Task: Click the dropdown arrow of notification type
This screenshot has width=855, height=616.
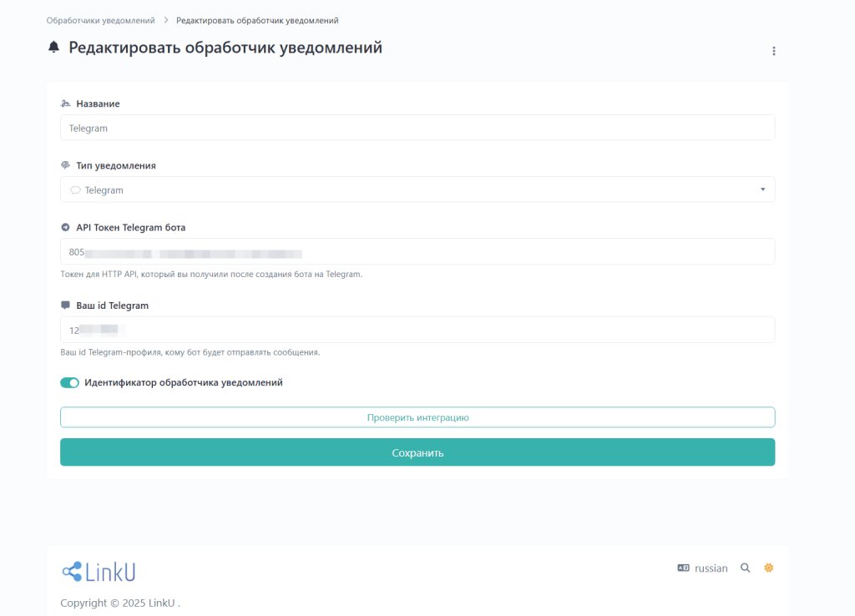Action: pyautogui.click(x=762, y=189)
